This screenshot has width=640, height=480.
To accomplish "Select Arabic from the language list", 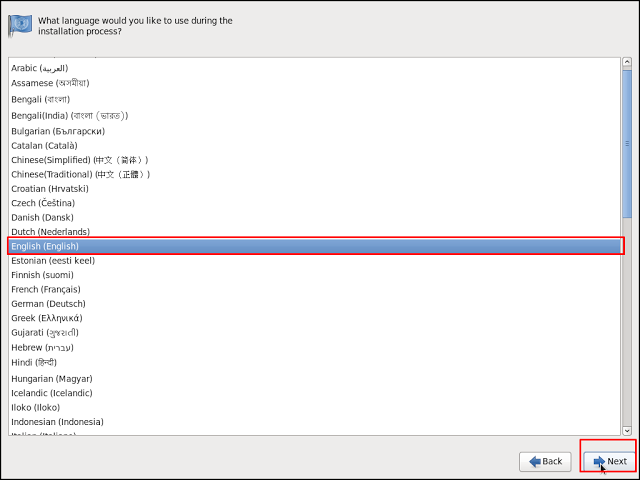I will (40, 68).
